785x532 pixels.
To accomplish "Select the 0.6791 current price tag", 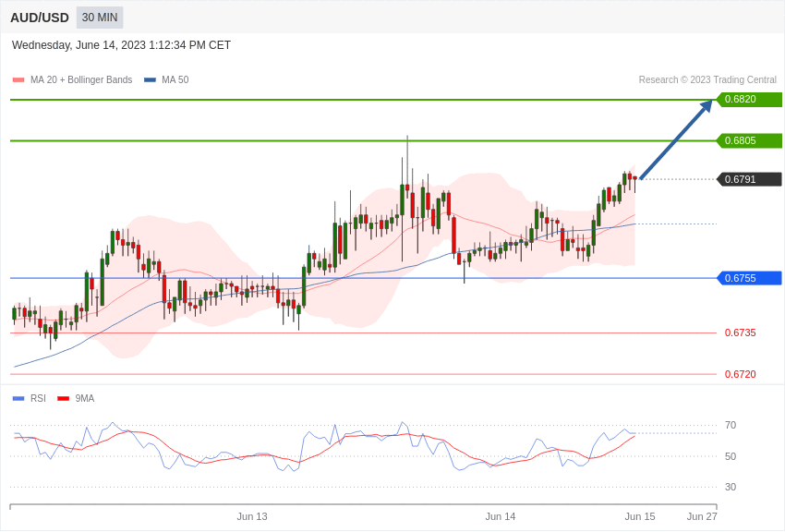I will tap(749, 179).
